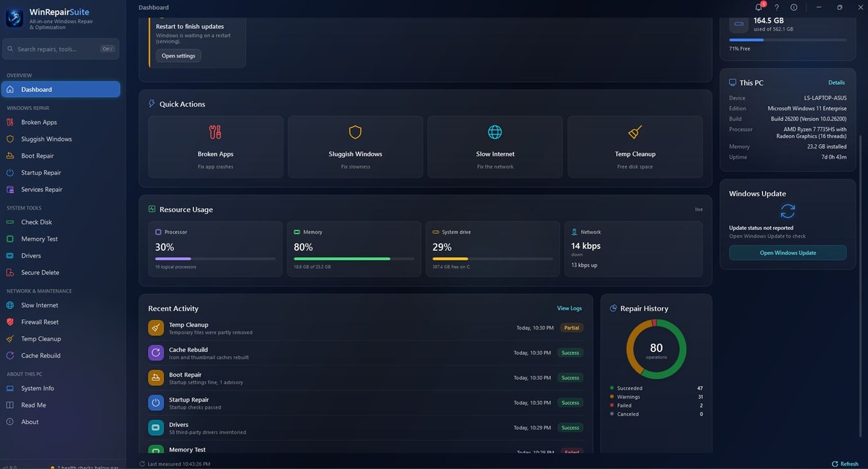Click the storage drive icon in top right card
The image size is (868, 469).
click(x=739, y=23)
